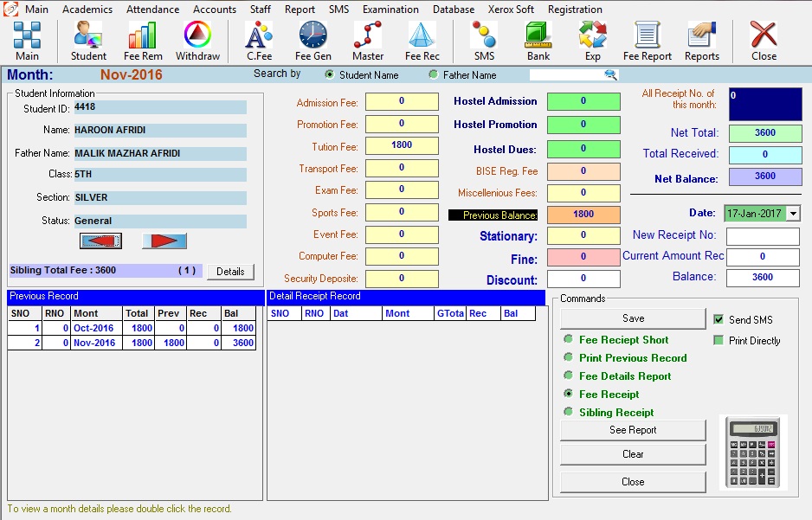
Task: Open the Withdraw toolbar icon
Action: [198, 41]
